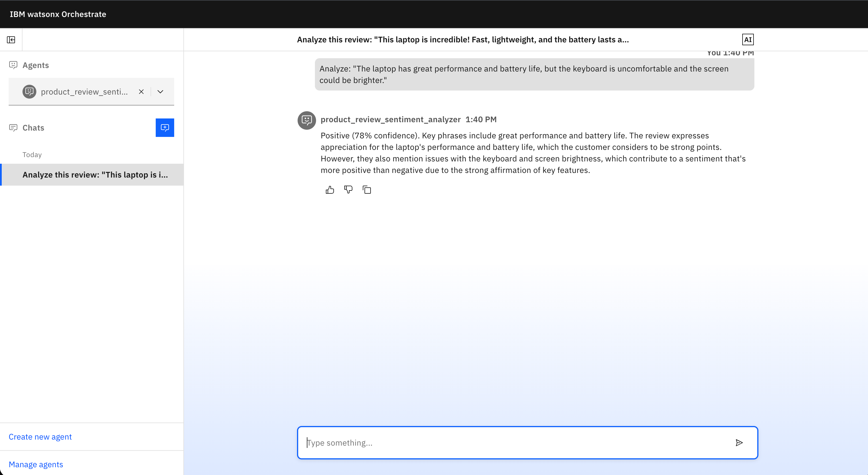Click the Today chats group label
The width and height of the screenshot is (868, 475).
coord(32,154)
